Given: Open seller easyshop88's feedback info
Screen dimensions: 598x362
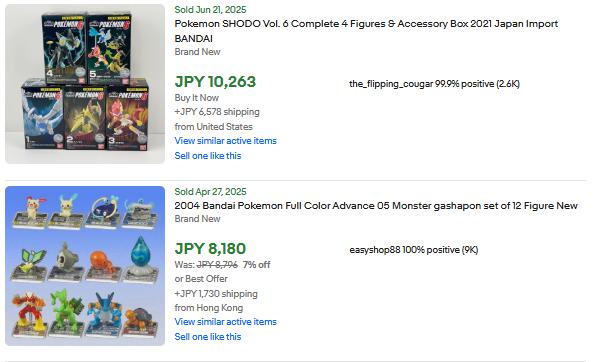Looking at the screenshot, I should [414, 250].
